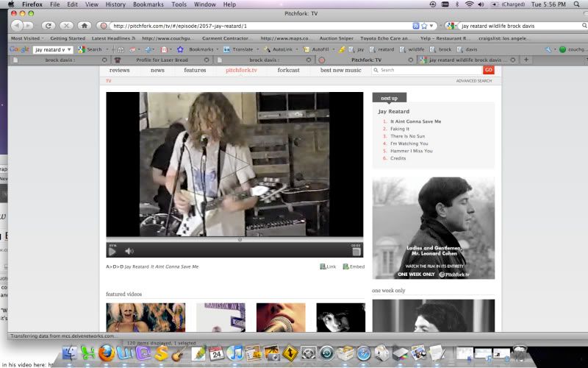Open the address bar history dropdown arrow
Image resolution: width=588 pixels, height=368 pixels.
click(431, 26)
